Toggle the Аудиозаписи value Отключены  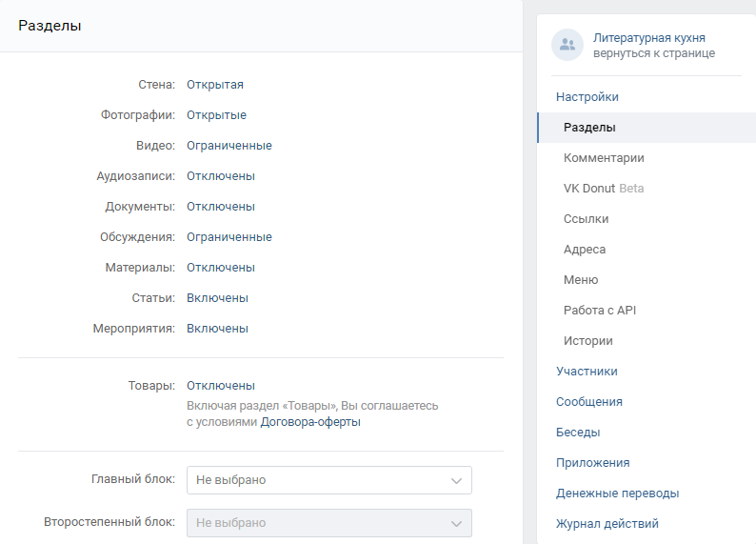click(x=221, y=176)
